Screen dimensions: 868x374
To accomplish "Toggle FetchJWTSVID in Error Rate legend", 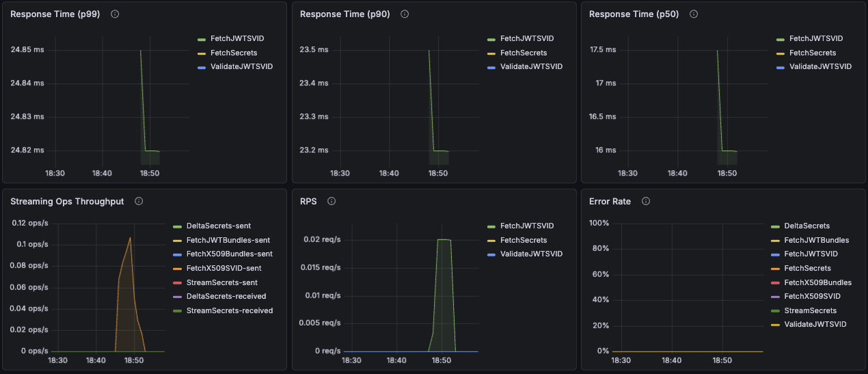I will click(811, 254).
